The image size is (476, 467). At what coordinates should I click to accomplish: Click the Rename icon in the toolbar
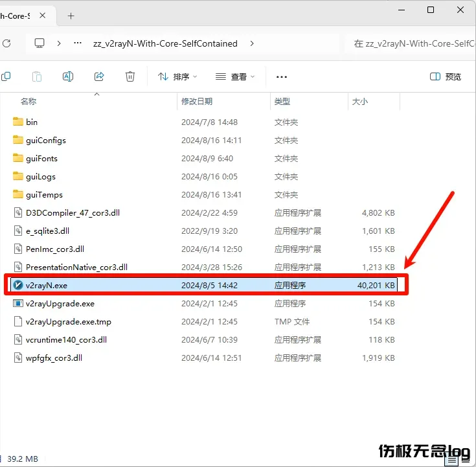(x=68, y=76)
